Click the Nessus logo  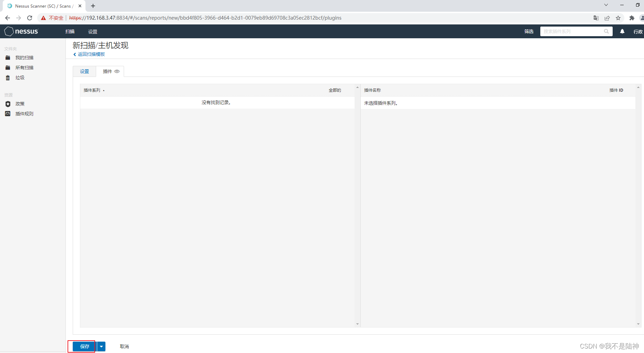point(21,31)
